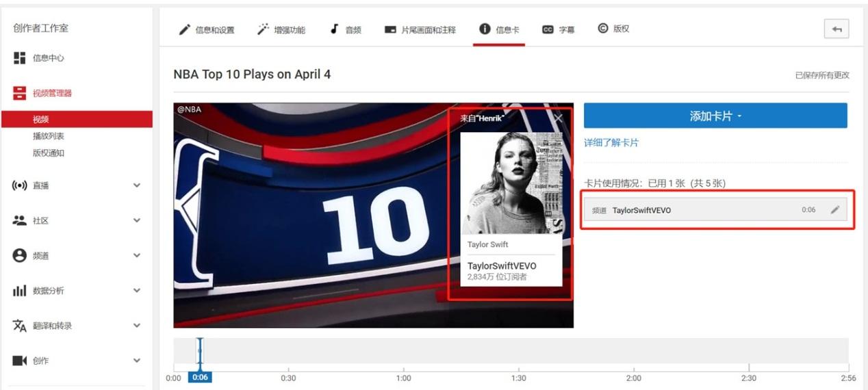Expand the 社区 section chevron
Screen dimensions: 868x390
pos(137,220)
